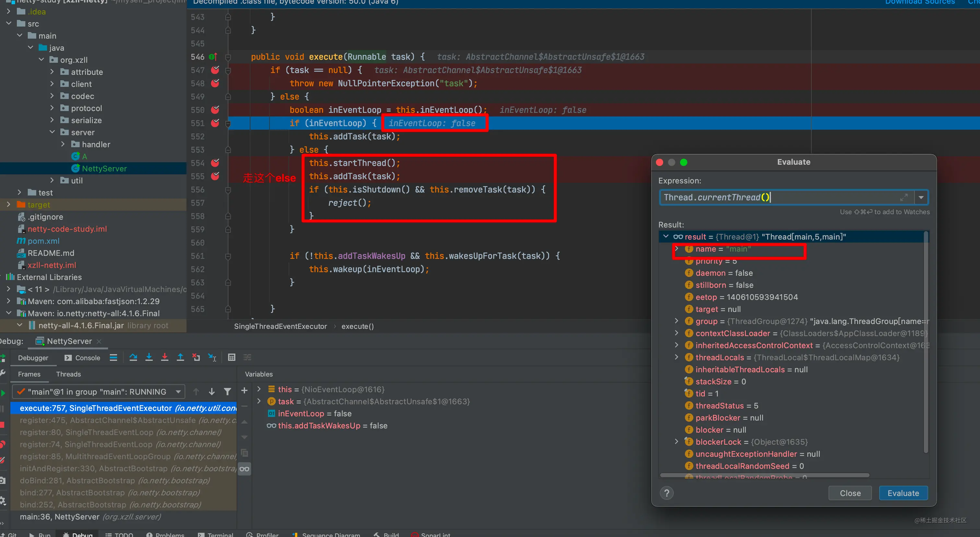Click the Step Out debugger icon
The width and height of the screenshot is (980, 537).
[180, 357]
